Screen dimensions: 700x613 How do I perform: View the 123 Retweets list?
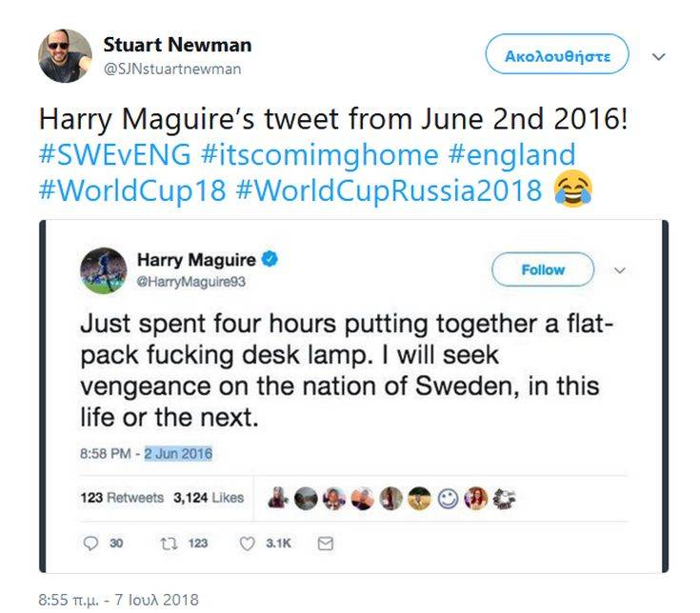click(x=121, y=498)
